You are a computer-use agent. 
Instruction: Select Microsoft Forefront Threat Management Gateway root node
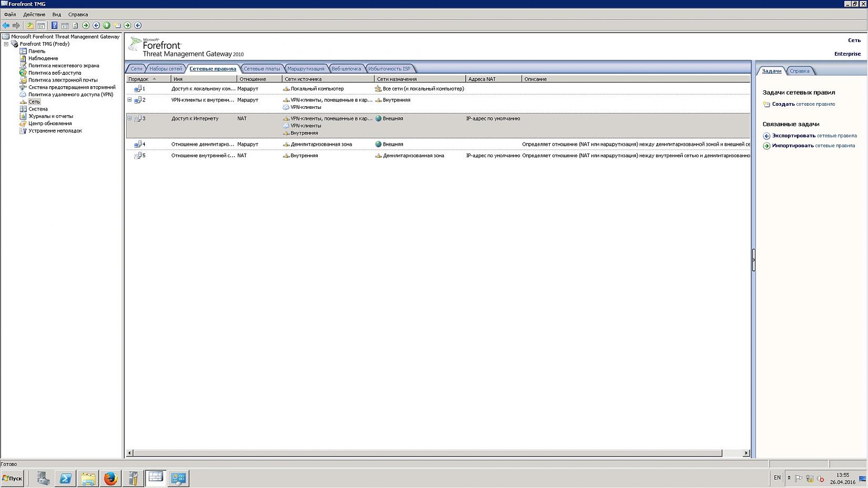click(65, 37)
